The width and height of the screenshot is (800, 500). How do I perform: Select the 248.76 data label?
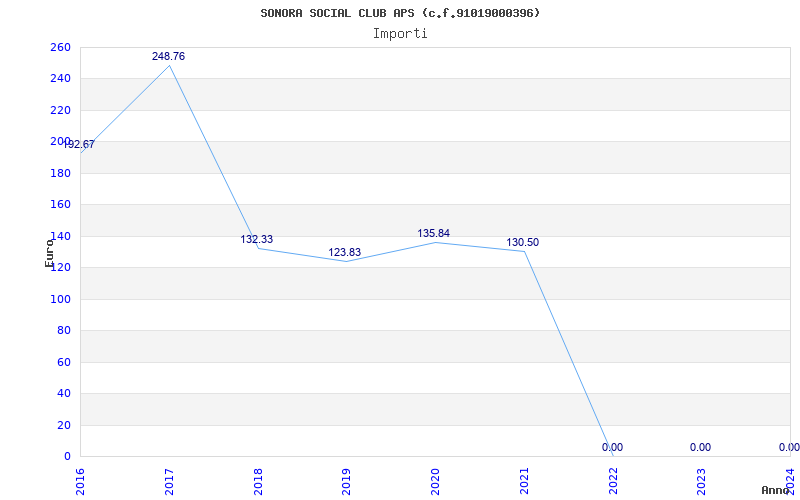168,56
